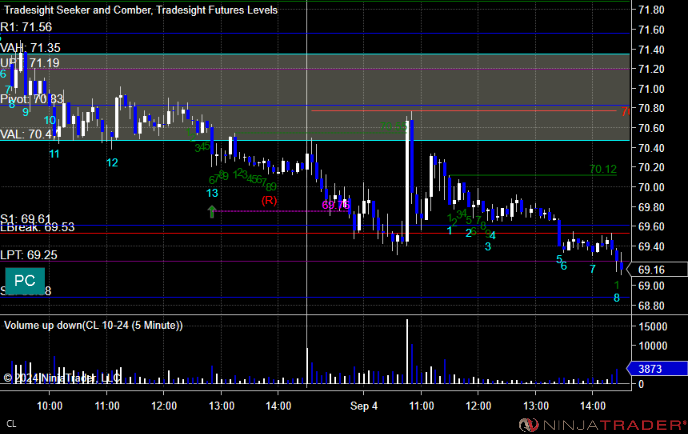Click 15000 on the volume axis
This screenshot has height=434, width=688.
652,326
